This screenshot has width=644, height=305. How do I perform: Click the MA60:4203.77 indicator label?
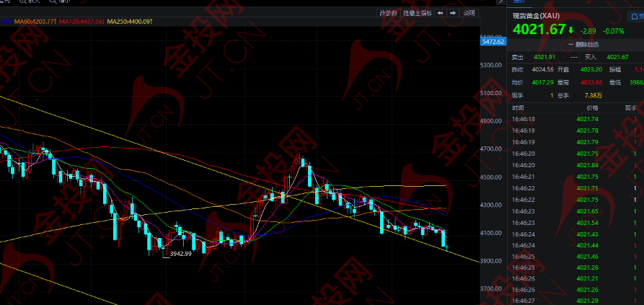tap(35, 21)
